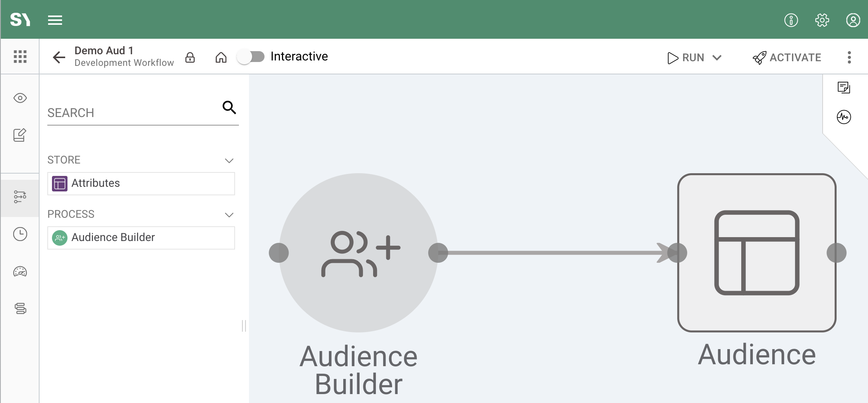Image resolution: width=868 pixels, height=403 pixels.
Task: Click the home icon in the toolbar
Action: pos(221,57)
